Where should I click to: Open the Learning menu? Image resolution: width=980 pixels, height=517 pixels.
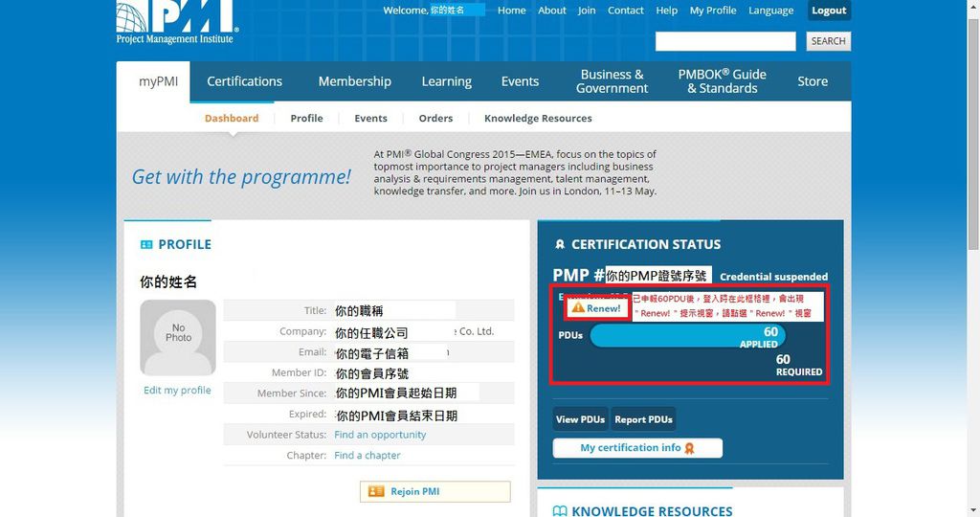tap(446, 82)
